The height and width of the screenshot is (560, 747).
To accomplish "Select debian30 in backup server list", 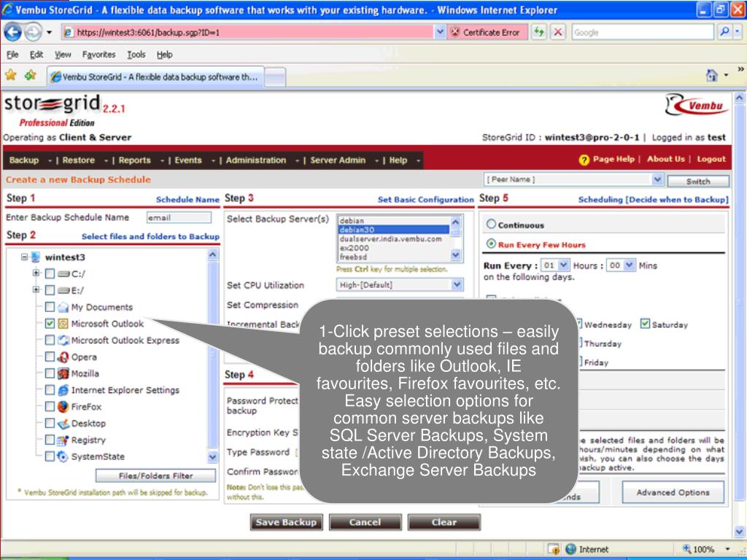I will [x=393, y=230].
